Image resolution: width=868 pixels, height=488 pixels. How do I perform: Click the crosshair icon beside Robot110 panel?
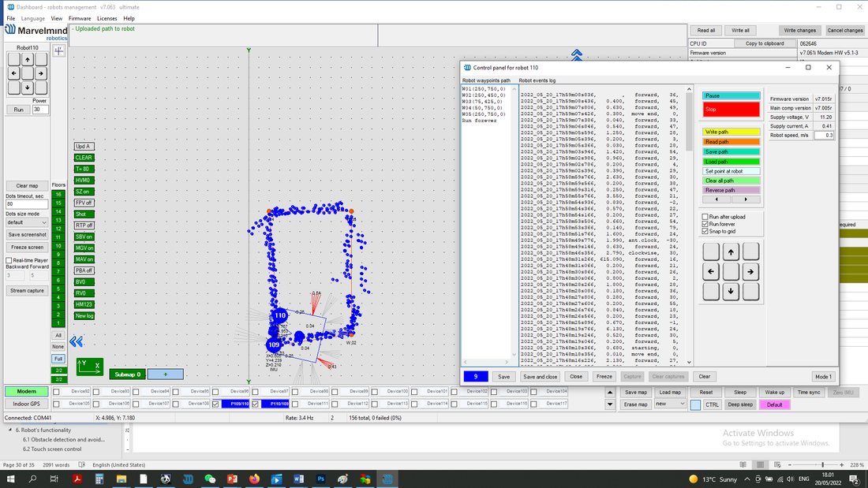tap(58, 51)
